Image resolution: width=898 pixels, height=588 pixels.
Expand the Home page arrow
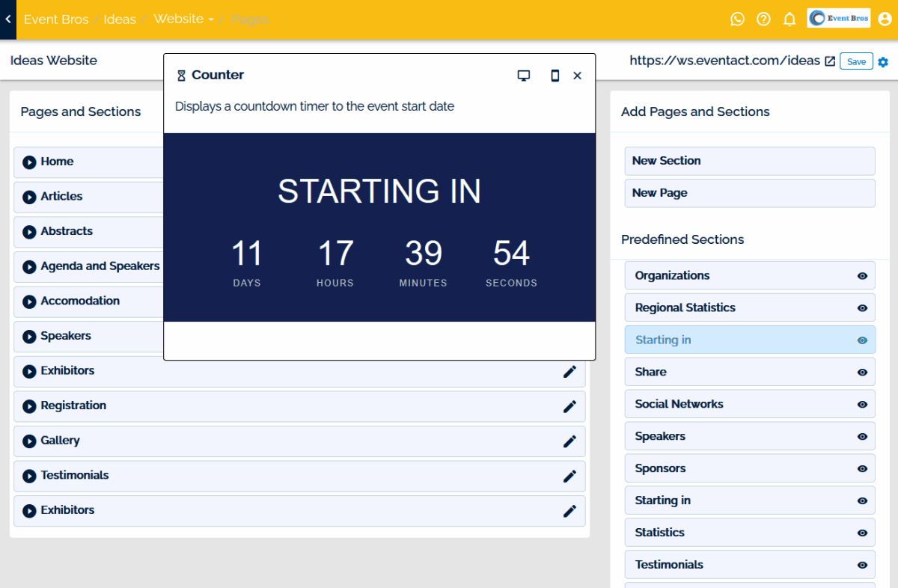29,162
